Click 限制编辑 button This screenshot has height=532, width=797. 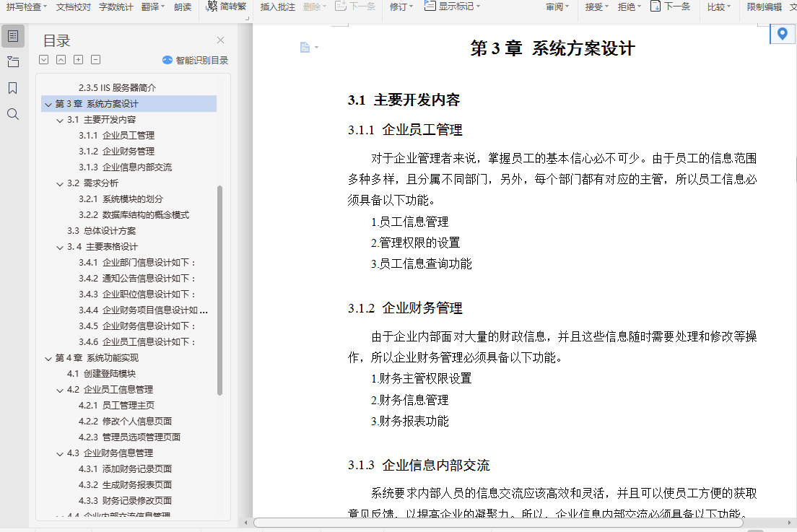tap(764, 6)
